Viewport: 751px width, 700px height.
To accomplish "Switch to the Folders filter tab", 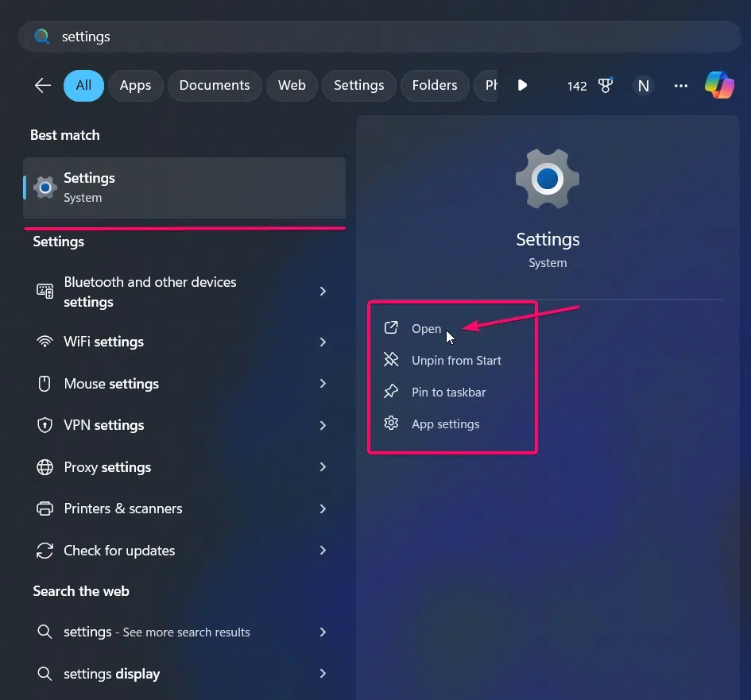I will [x=435, y=85].
